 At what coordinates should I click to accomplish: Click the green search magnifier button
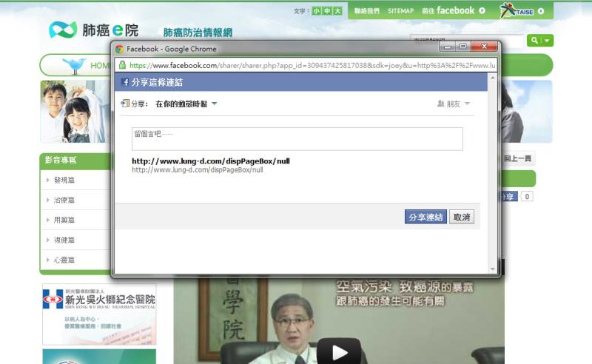(x=534, y=40)
